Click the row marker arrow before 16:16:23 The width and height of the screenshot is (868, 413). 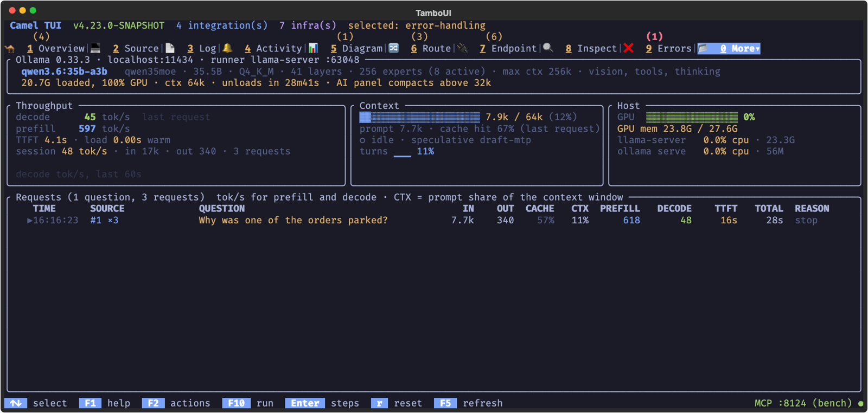pyautogui.click(x=30, y=221)
